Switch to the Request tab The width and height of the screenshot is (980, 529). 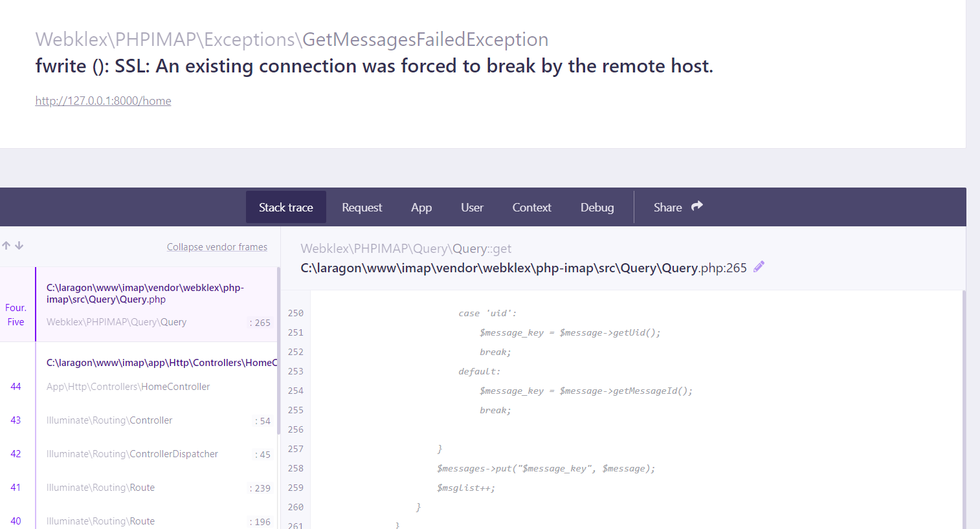point(362,207)
